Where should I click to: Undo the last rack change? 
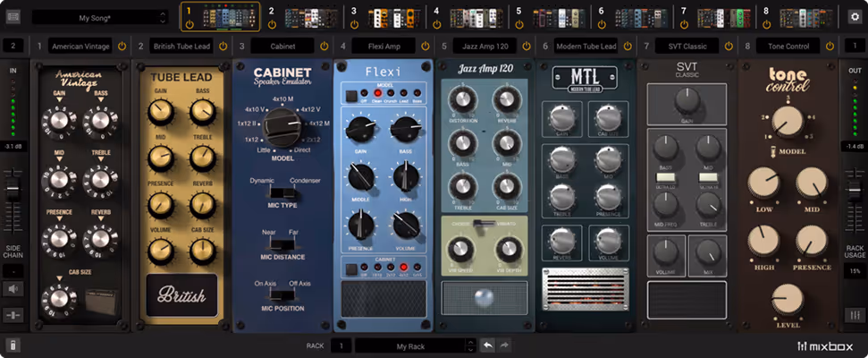point(487,345)
